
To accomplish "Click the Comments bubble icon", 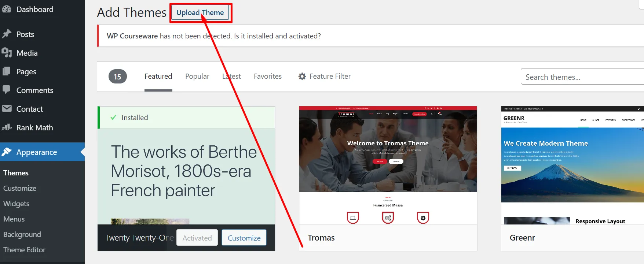I will point(6,90).
